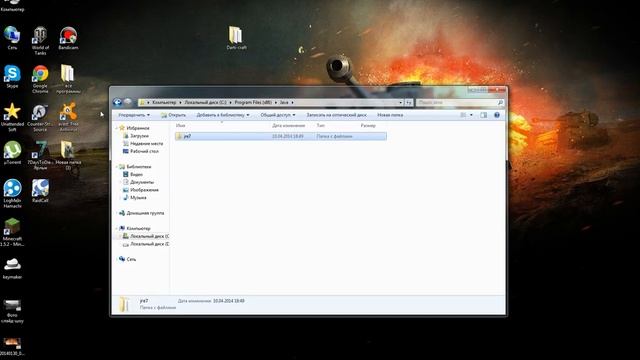Open Minecraft 1.5.2 desktop shortcut
The image size is (640, 360).
12,232
